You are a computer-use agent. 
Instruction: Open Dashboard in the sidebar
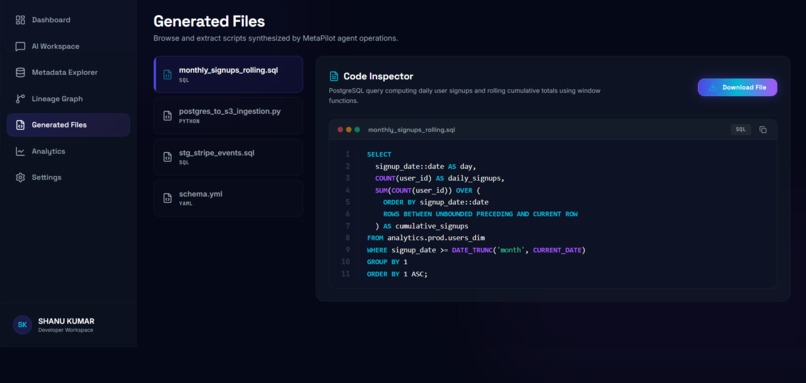(x=68, y=20)
